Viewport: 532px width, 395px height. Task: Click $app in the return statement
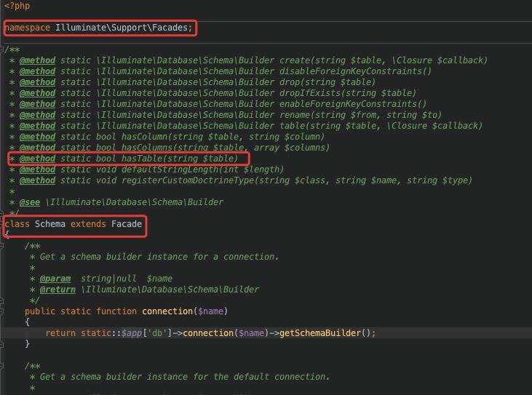click(x=132, y=333)
